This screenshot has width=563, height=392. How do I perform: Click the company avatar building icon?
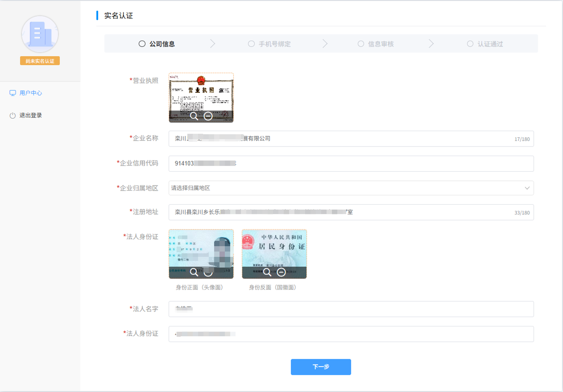(40, 34)
